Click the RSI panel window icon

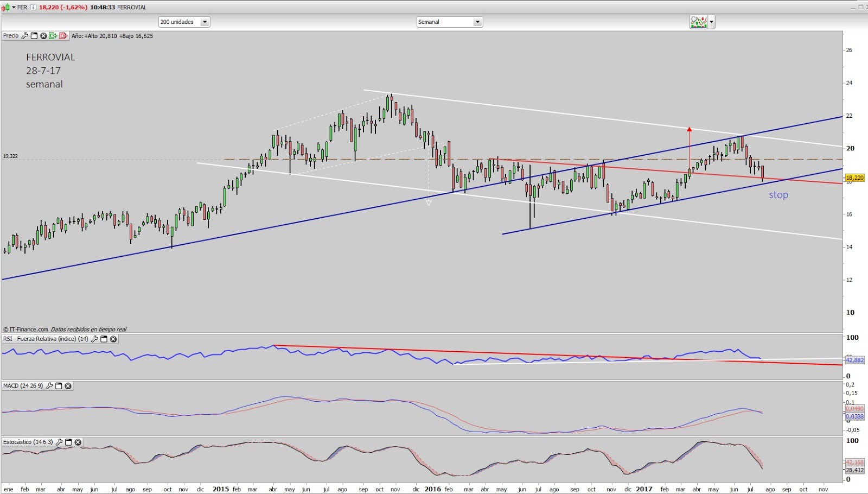point(104,339)
